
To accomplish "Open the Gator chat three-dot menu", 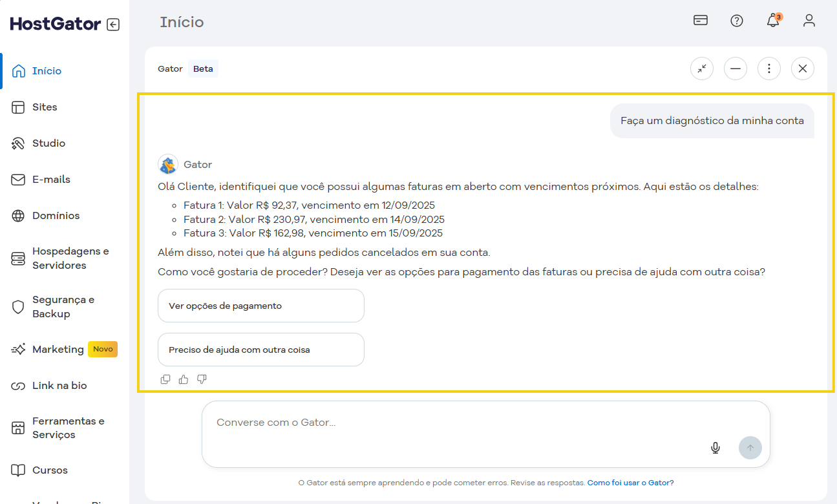I will click(768, 68).
